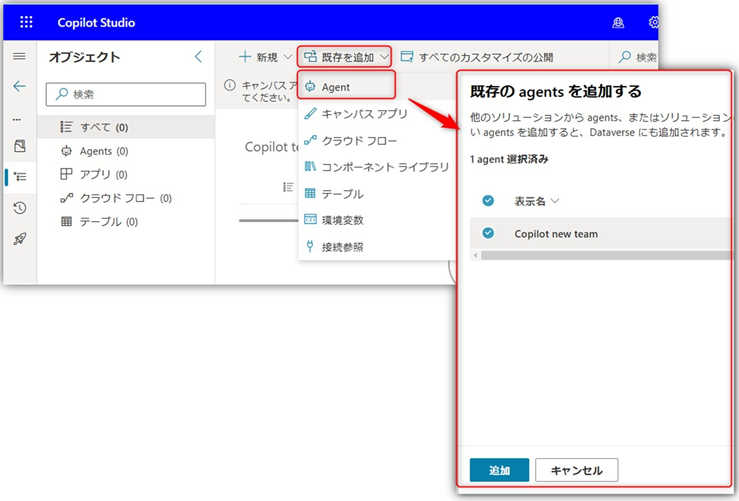The width and height of the screenshot is (739, 501).
Task: Choose Agent from the dropdown menu
Action: point(346,86)
